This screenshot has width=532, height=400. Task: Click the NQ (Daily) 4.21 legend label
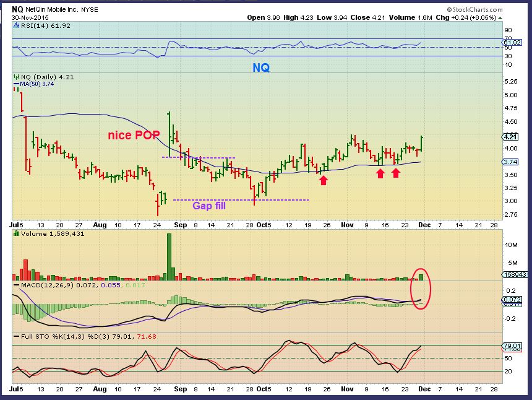pos(47,77)
